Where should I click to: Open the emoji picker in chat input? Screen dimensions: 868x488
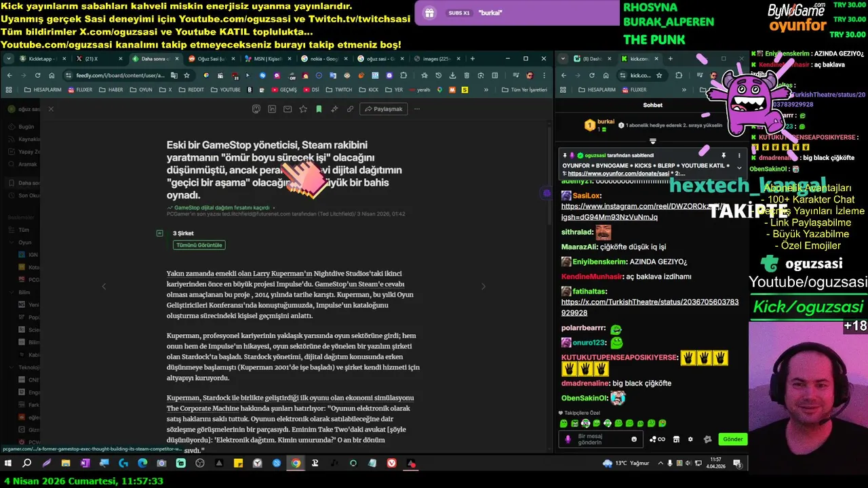pos(634,439)
